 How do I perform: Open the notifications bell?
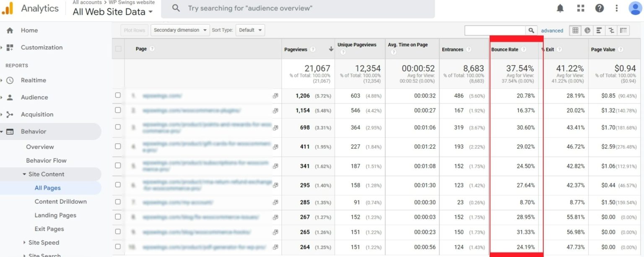click(x=560, y=8)
